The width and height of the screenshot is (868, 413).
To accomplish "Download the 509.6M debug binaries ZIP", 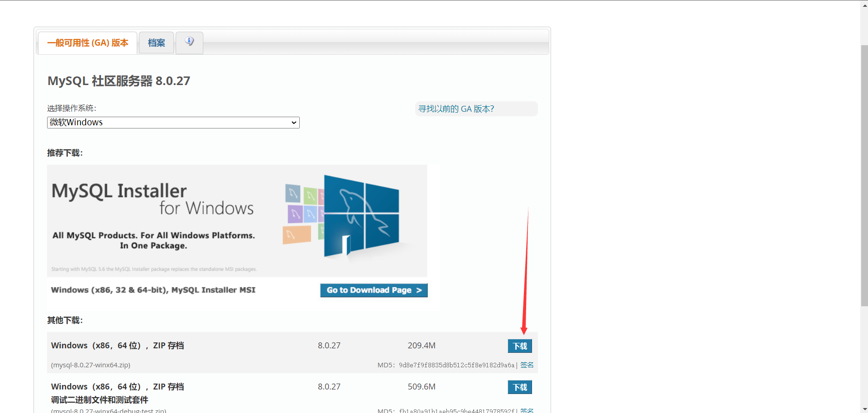I will point(520,387).
